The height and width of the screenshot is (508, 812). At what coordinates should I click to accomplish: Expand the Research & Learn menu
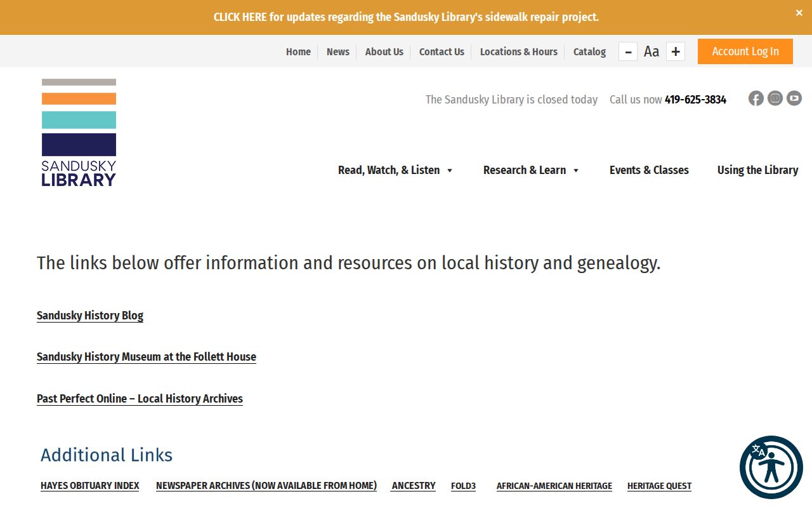(x=531, y=170)
